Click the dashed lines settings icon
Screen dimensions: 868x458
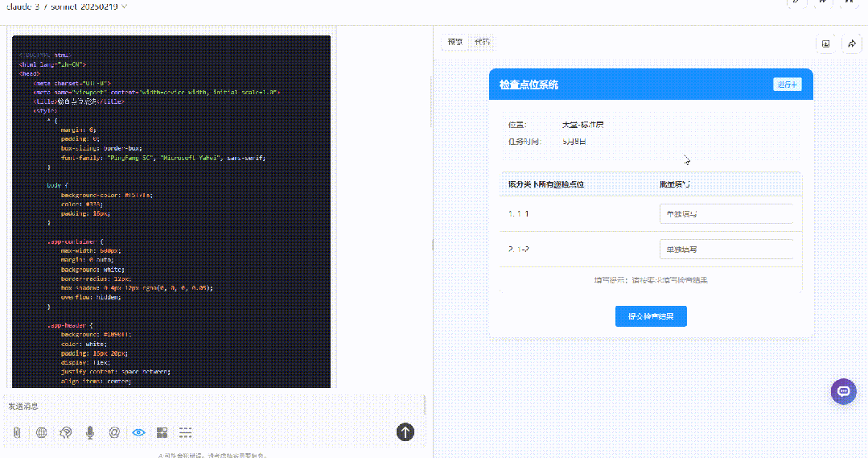(x=186, y=432)
